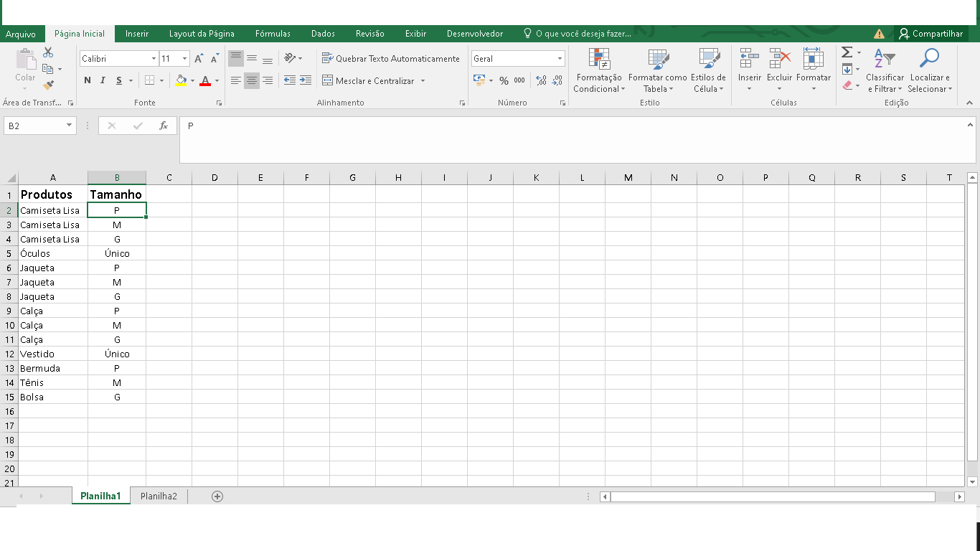Switch to the Inserir ribbon tab
980x551 pixels.
pyautogui.click(x=137, y=34)
